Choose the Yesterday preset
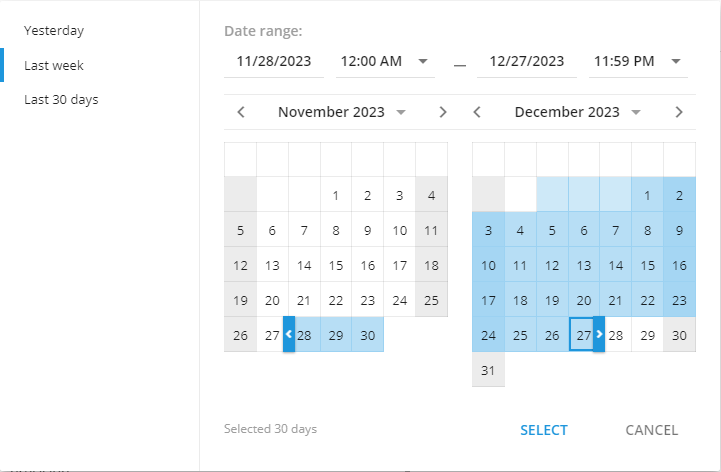 54,31
